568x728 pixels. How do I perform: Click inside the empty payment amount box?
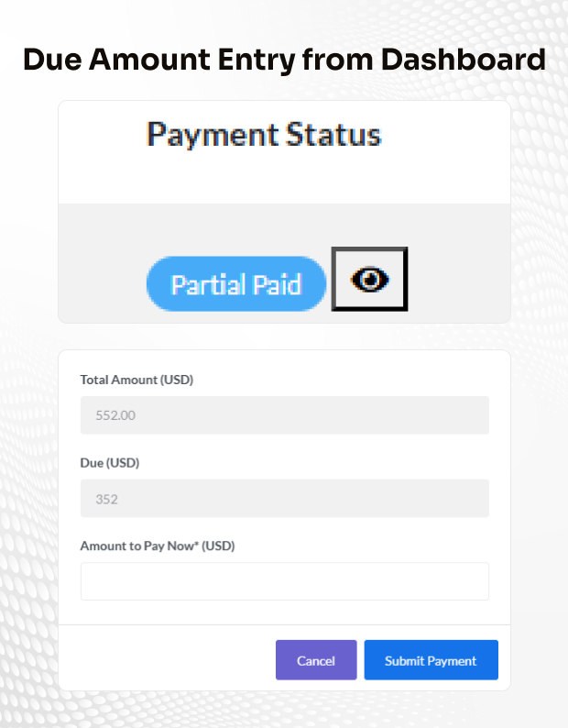284,581
